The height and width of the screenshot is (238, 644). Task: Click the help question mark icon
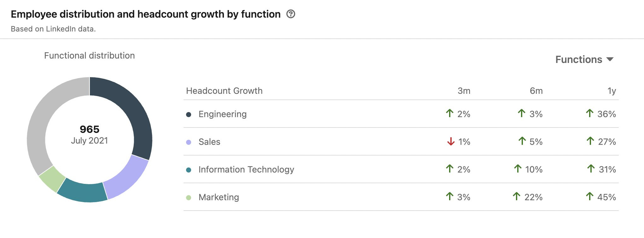(x=290, y=14)
